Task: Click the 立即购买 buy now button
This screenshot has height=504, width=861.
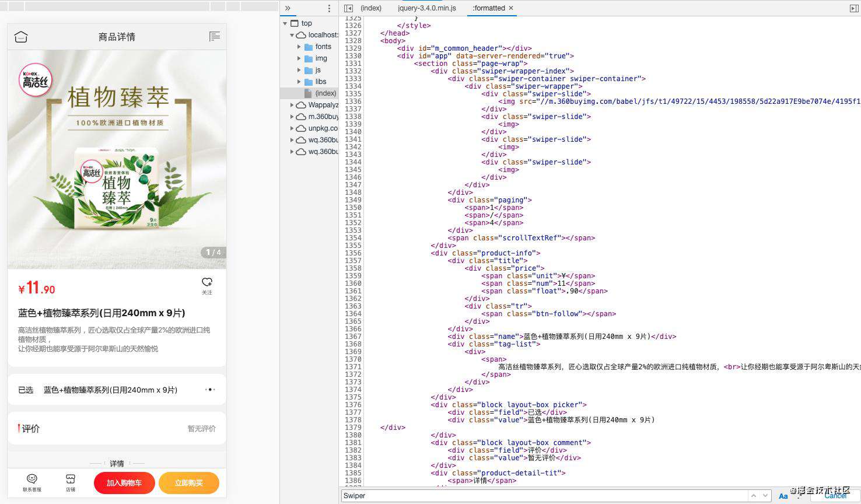Action: [189, 483]
